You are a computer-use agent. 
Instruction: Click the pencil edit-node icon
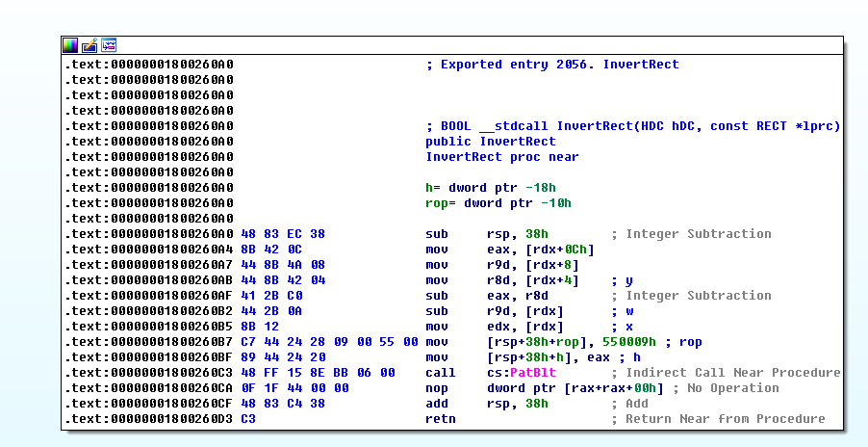[89, 45]
